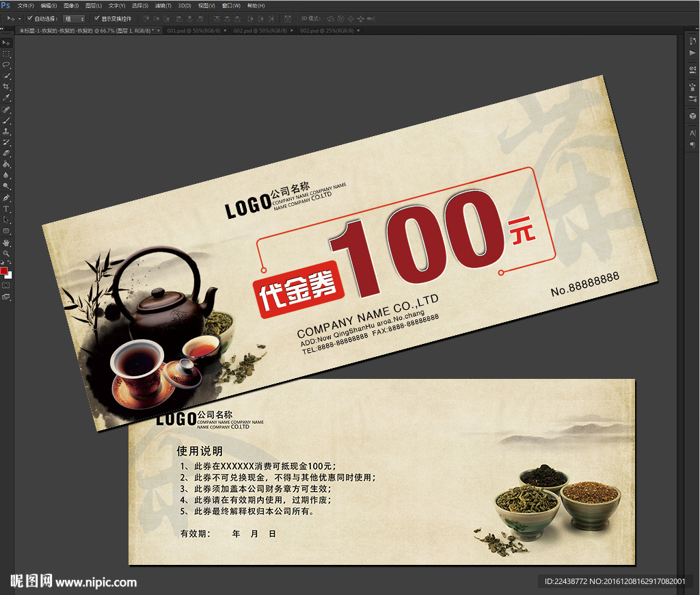Image resolution: width=700 pixels, height=595 pixels.
Task: Click the white background color swatch
Action: [9, 276]
